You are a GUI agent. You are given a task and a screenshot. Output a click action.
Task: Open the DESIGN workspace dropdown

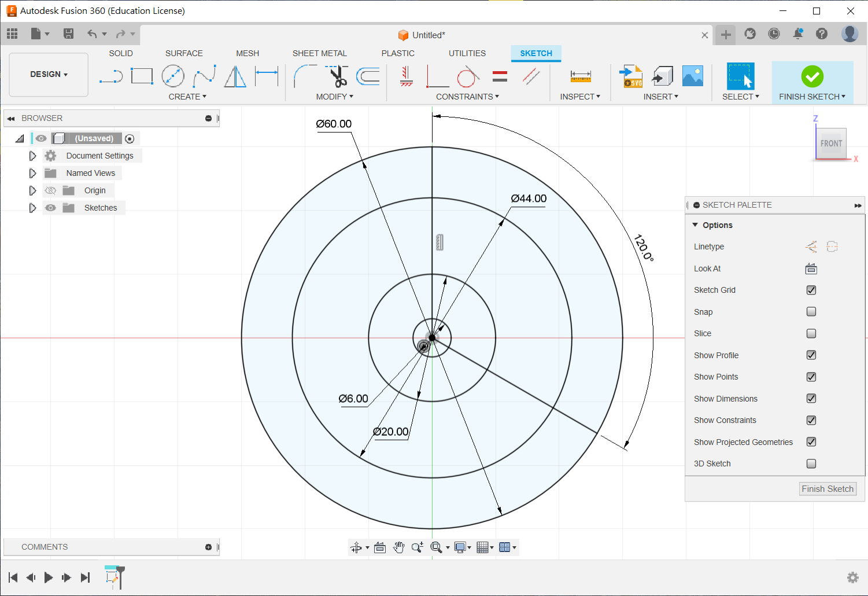[x=49, y=75]
